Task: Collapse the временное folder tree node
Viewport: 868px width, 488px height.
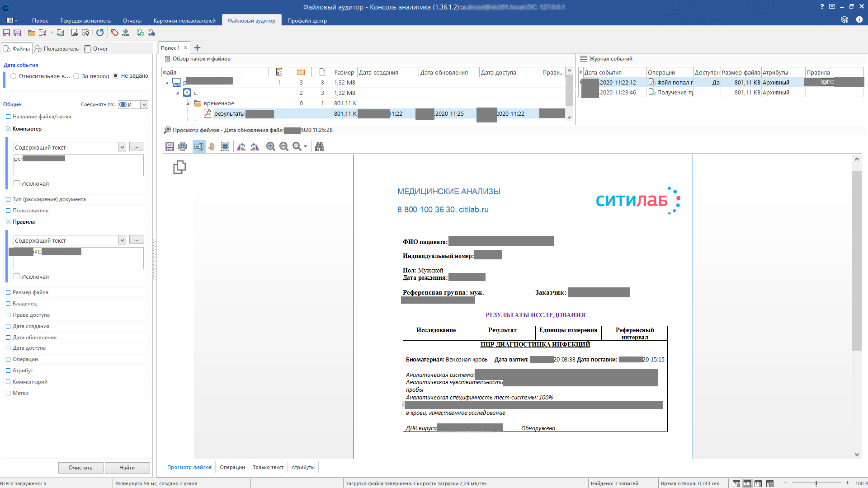Action: coord(188,103)
